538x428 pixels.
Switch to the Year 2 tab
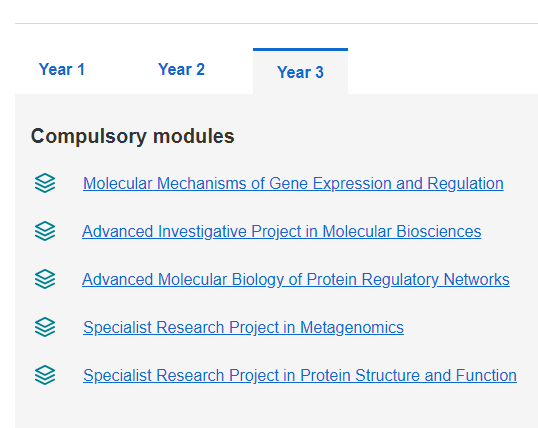(x=181, y=69)
